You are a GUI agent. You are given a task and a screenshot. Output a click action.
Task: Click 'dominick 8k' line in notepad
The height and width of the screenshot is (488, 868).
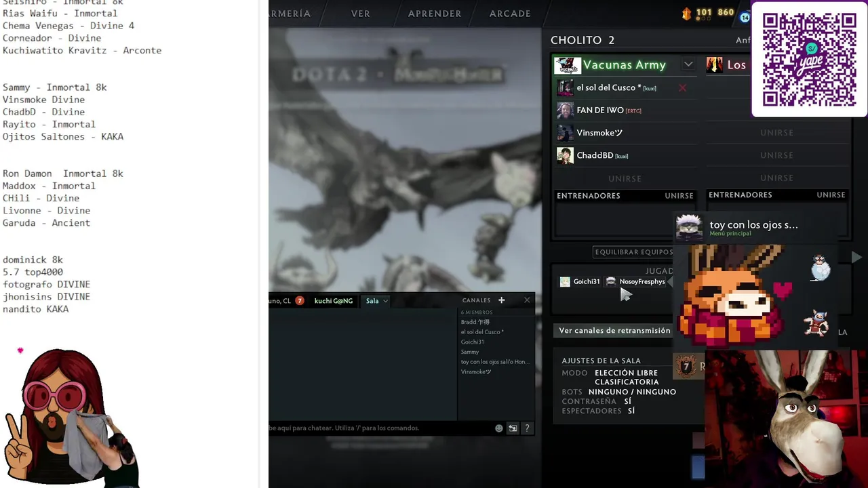pos(33,260)
